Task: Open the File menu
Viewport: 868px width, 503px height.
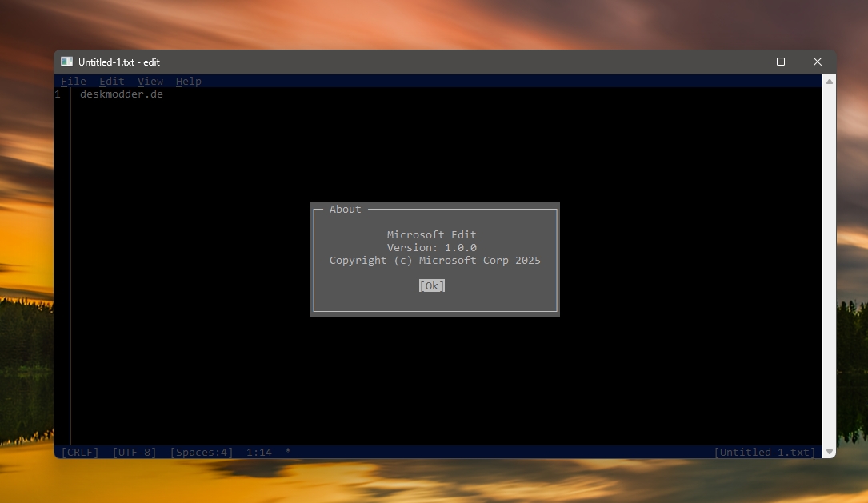Action: [x=74, y=82]
